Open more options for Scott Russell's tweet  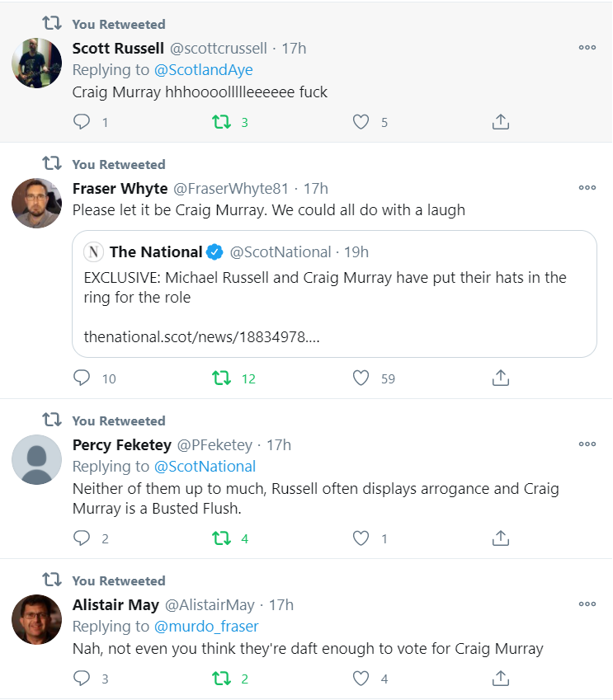pyautogui.click(x=587, y=48)
